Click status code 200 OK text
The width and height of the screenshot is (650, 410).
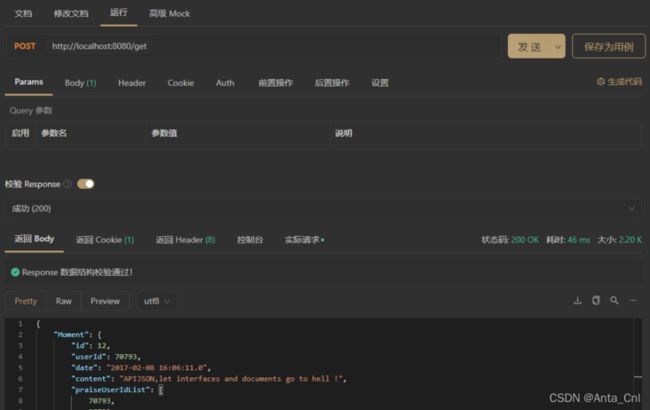525,240
